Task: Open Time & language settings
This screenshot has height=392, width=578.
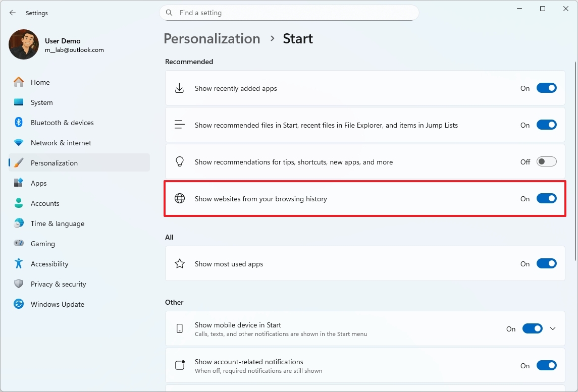Action: (57, 223)
